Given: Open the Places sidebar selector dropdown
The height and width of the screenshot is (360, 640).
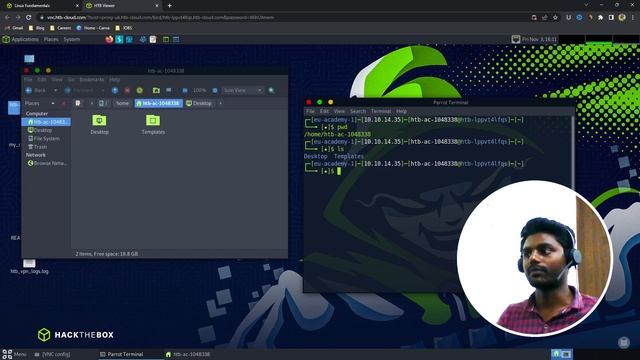Looking at the screenshot, I should [x=40, y=103].
